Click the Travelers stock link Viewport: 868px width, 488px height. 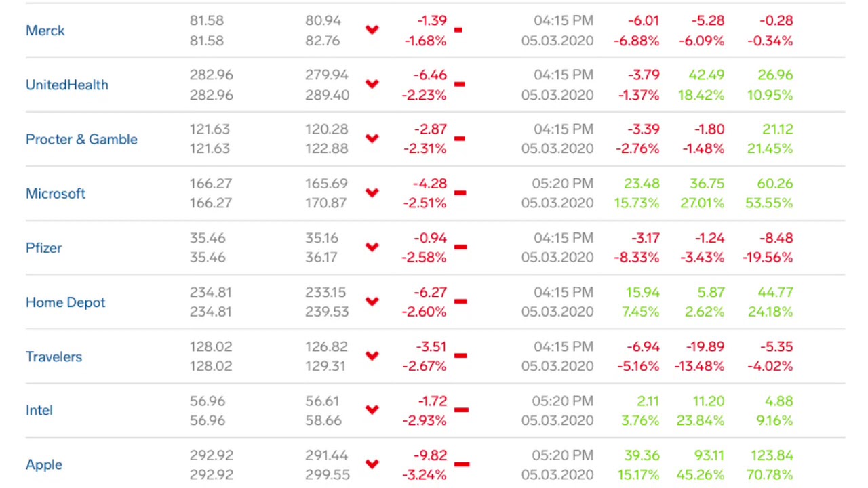point(54,357)
